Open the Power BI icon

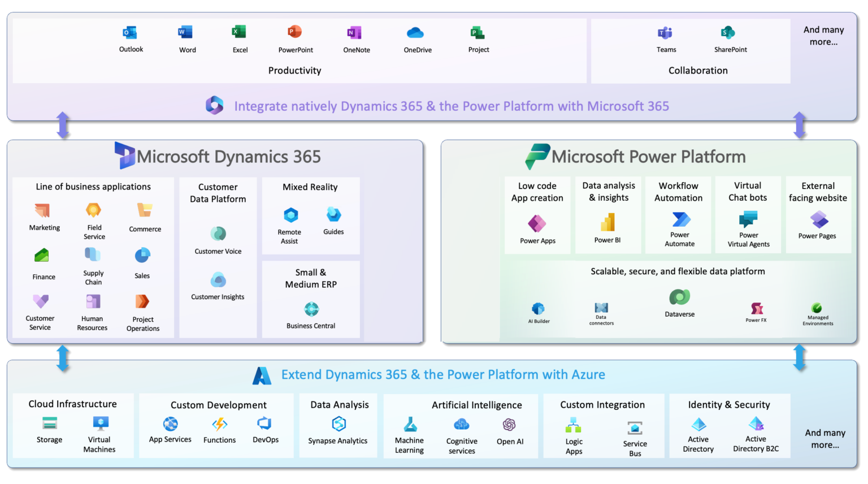pyautogui.click(x=607, y=222)
